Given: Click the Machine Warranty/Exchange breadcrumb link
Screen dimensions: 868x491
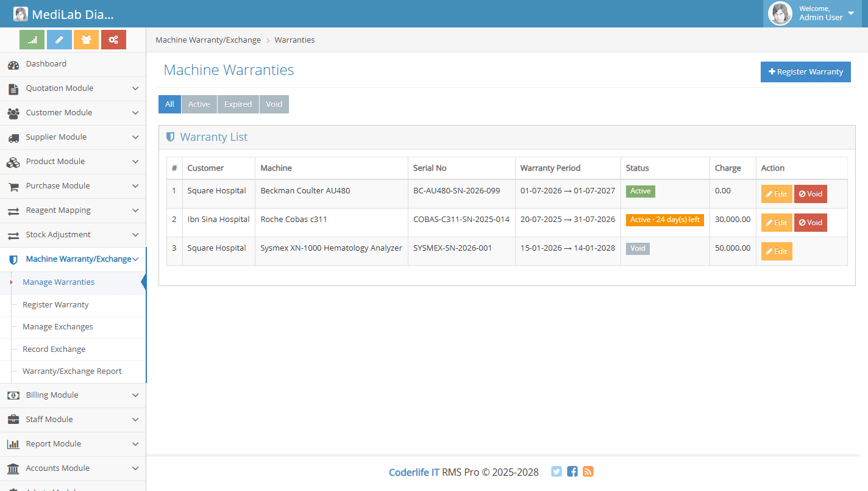Looking at the screenshot, I should (x=208, y=40).
